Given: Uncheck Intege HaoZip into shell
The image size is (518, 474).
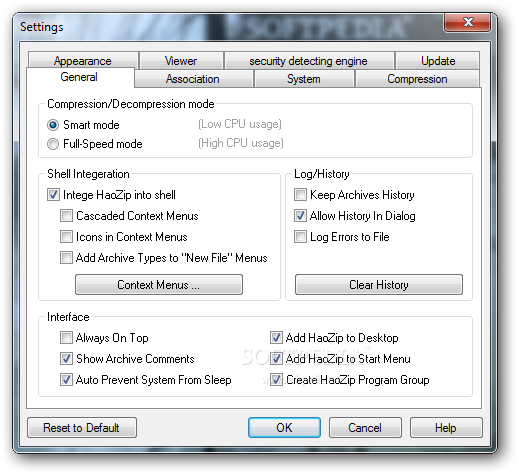Looking at the screenshot, I should (53, 195).
